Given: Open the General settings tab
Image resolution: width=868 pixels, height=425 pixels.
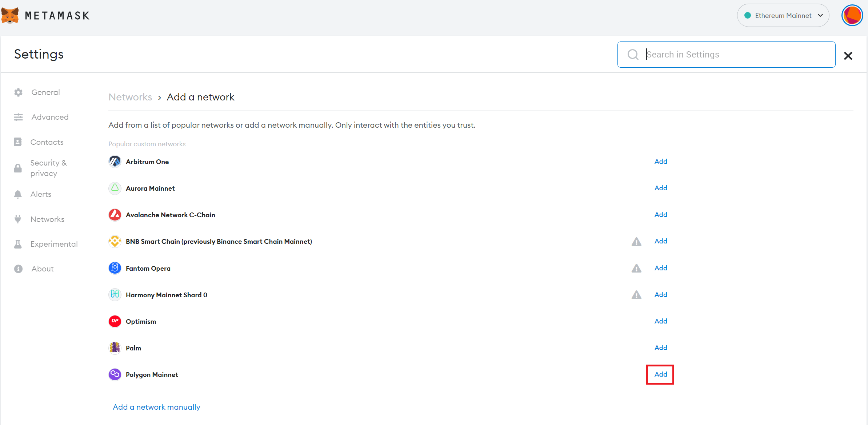Looking at the screenshot, I should pos(45,92).
